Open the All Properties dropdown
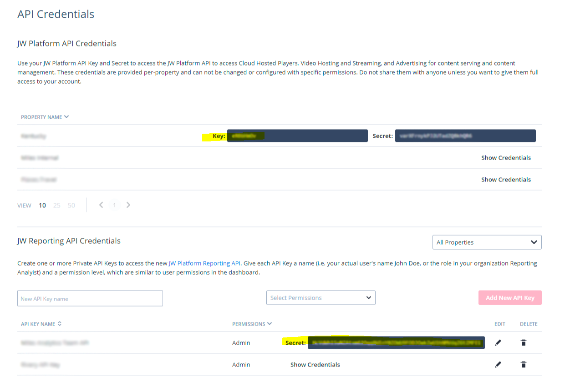 point(487,242)
